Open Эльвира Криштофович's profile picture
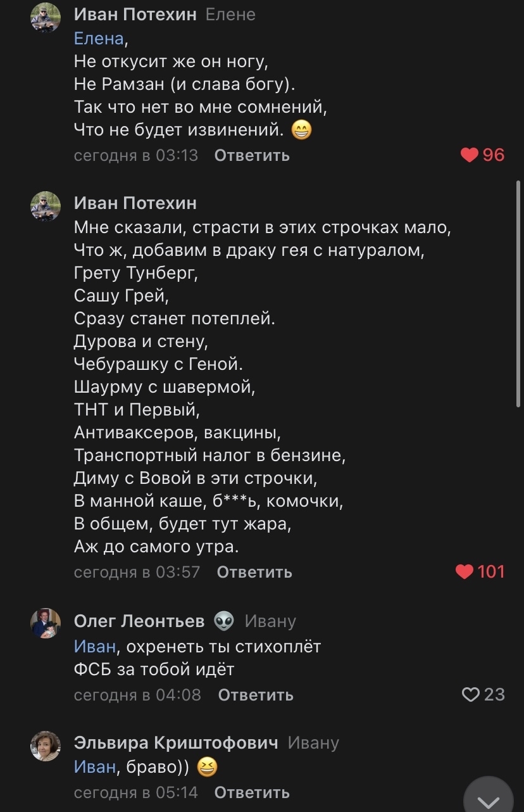The height and width of the screenshot is (812, 524). click(x=46, y=745)
